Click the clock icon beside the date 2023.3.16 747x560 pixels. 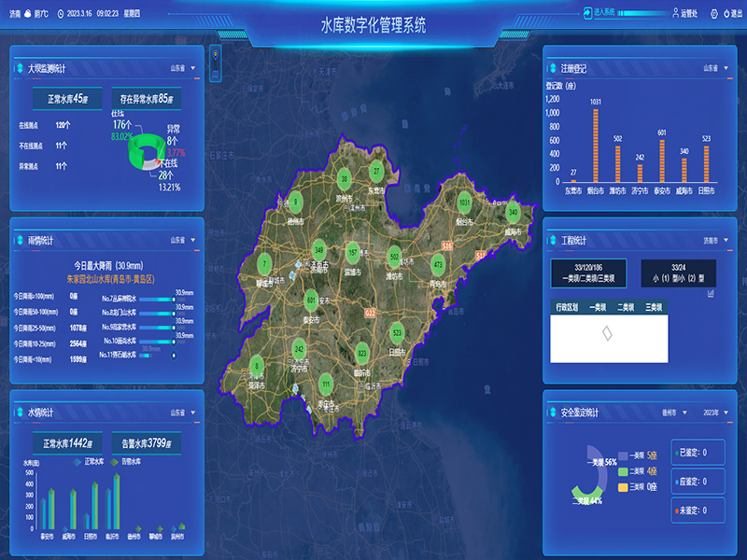point(62,13)
